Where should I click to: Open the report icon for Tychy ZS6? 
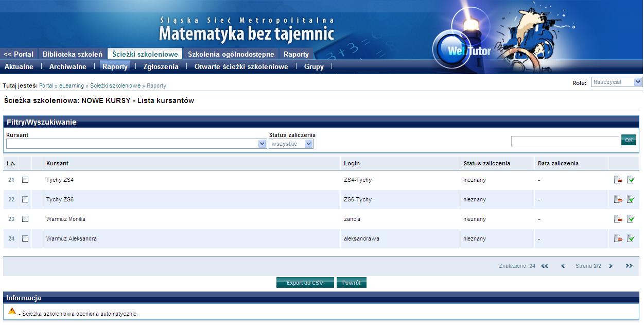[x=618, y=199]
